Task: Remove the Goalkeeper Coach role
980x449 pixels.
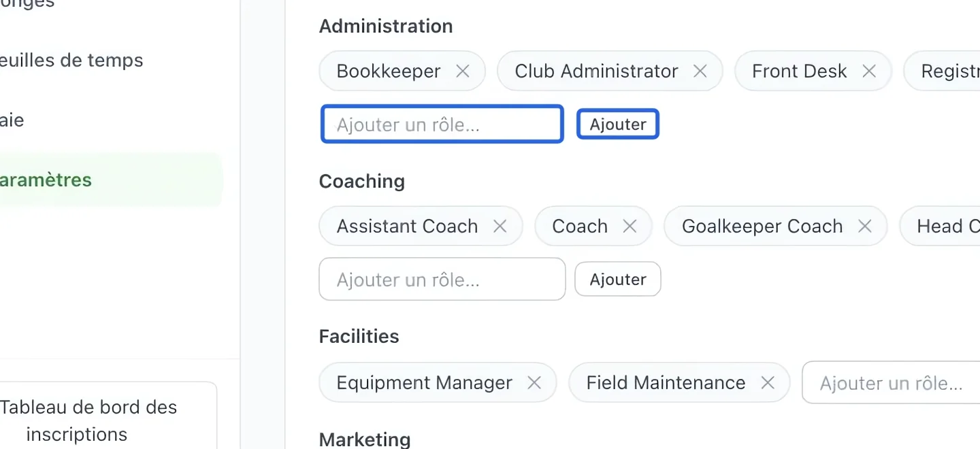Action: (865, 226)
